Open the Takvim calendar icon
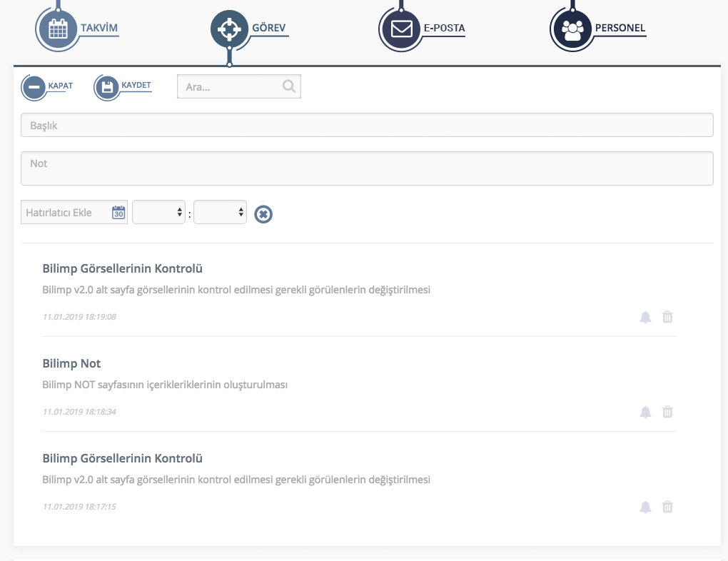 click(x=57, y=29)
